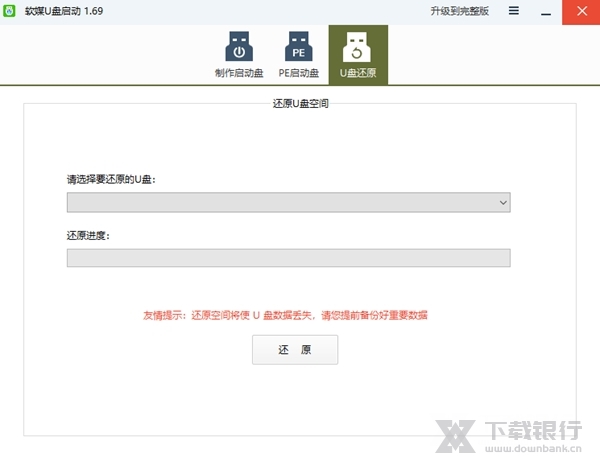Click the green app logo icon

(x=9, y=11)
